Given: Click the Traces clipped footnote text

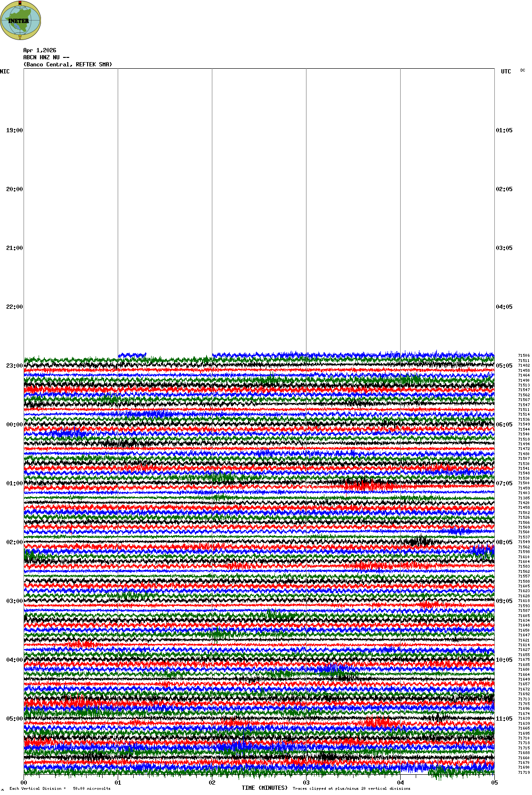Looking at the screenshot, I should point(351,788).
